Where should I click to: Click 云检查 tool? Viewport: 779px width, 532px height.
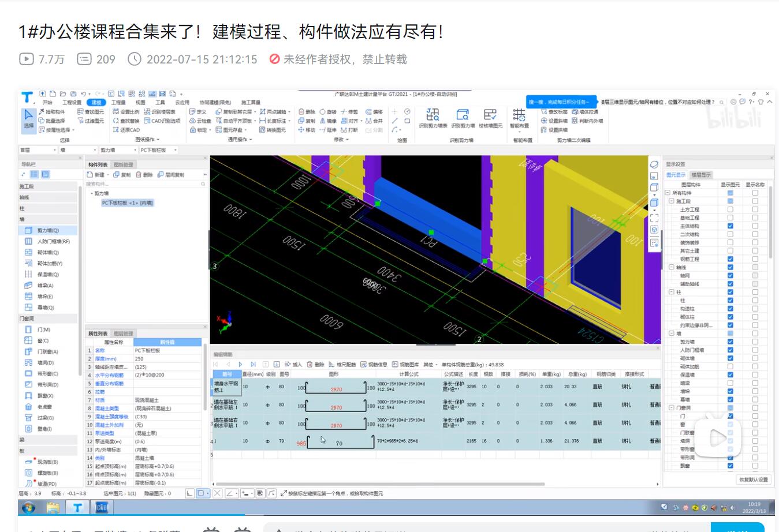pyautogui.click(x=200, y=121)
